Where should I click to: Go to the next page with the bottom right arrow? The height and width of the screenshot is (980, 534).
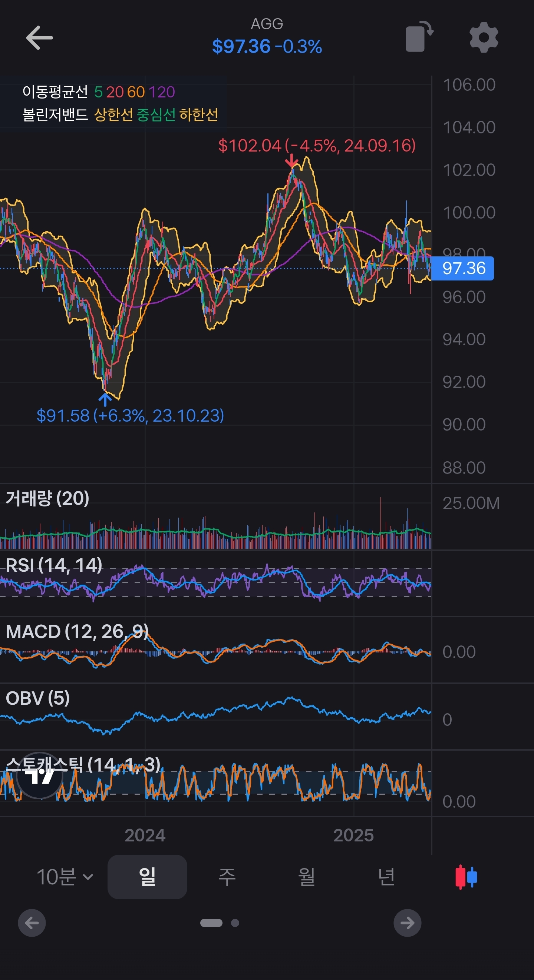(407, 923)
